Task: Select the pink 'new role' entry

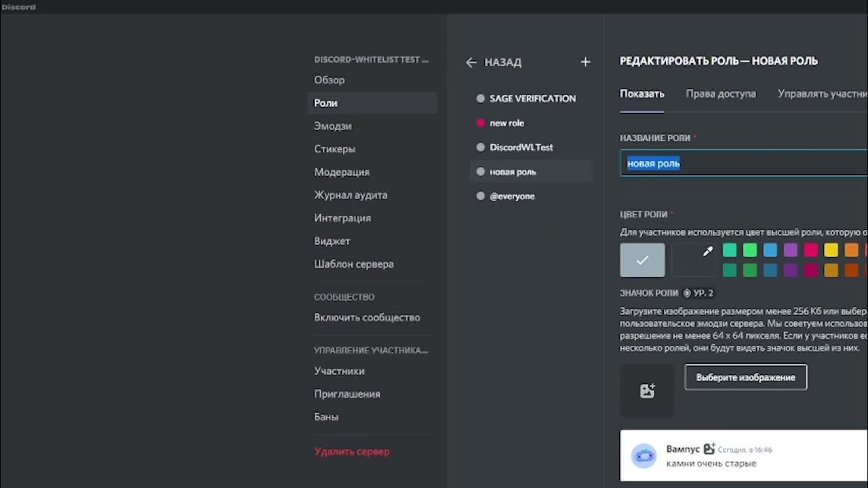Action: 507,123
